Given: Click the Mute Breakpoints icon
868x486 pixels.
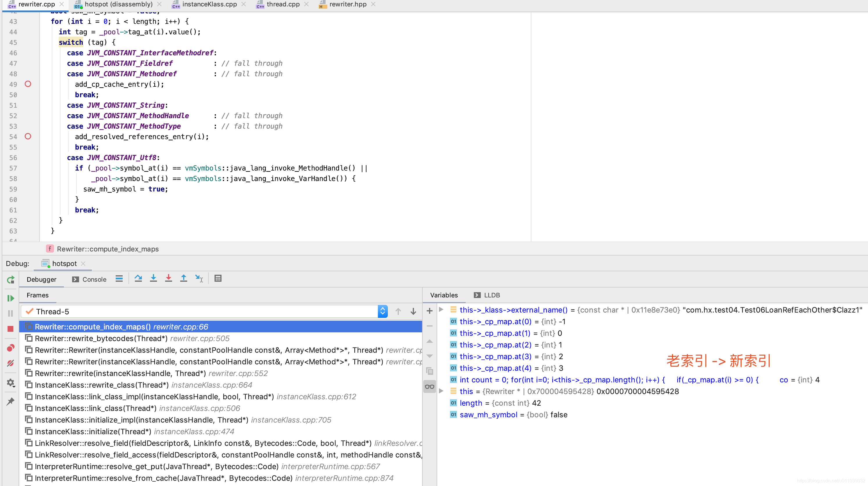Looking at the screenshot, I should 10,363.
